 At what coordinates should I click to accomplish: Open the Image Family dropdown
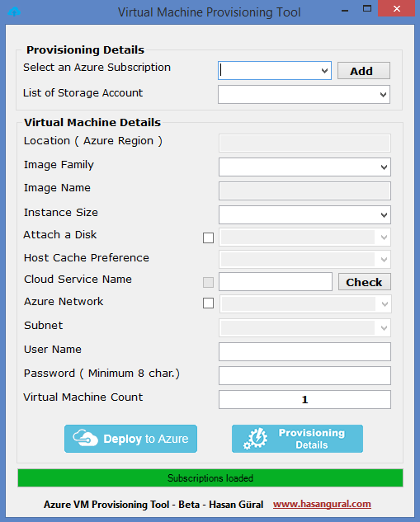(304, 167)
